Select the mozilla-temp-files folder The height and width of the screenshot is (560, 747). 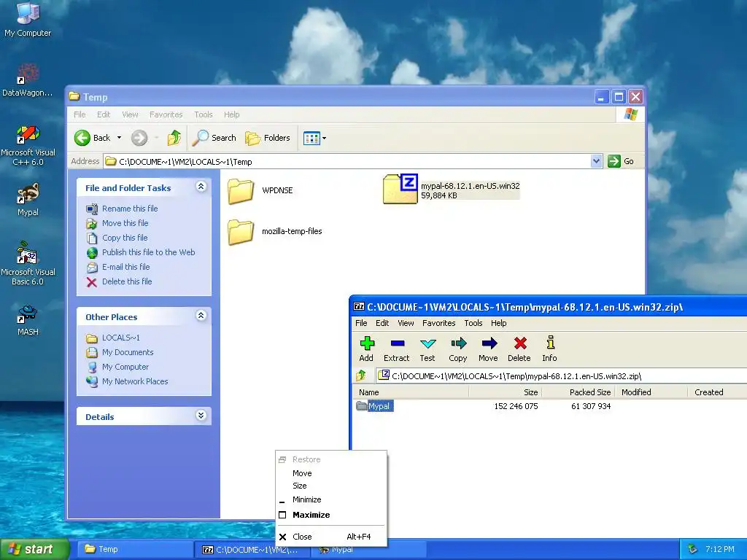(275, 231)
